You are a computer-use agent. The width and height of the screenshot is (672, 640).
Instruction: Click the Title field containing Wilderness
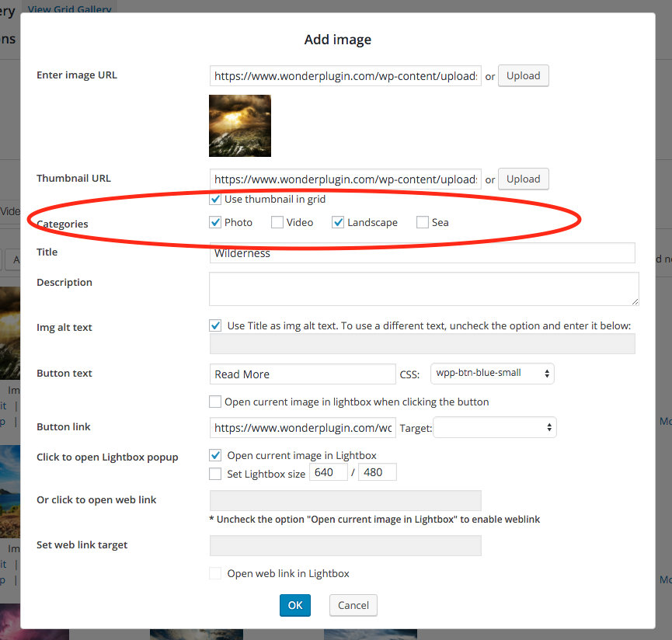point(422,253)
